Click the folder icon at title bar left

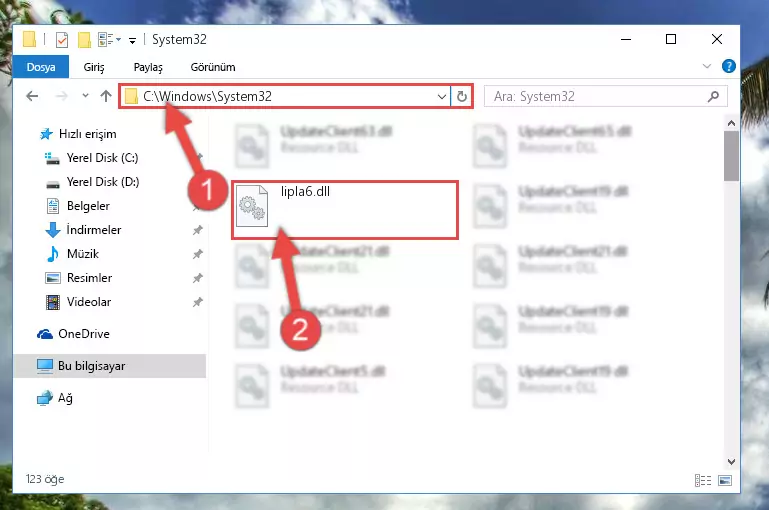(x=29, y=39)
